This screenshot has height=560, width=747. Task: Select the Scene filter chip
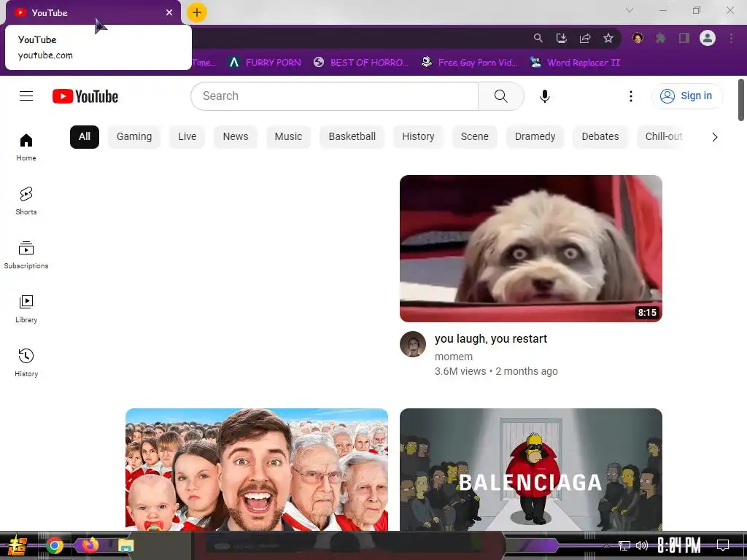[474, 136]
